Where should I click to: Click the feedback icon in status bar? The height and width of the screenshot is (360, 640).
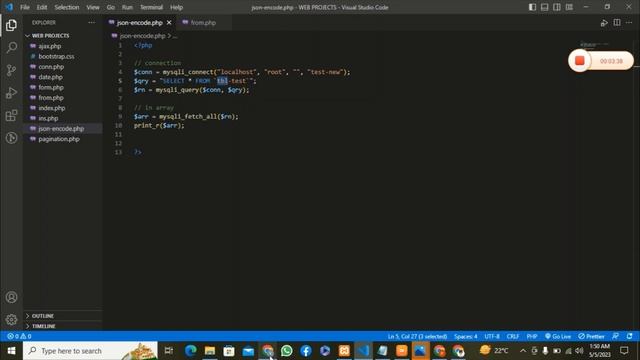point(616,336)
